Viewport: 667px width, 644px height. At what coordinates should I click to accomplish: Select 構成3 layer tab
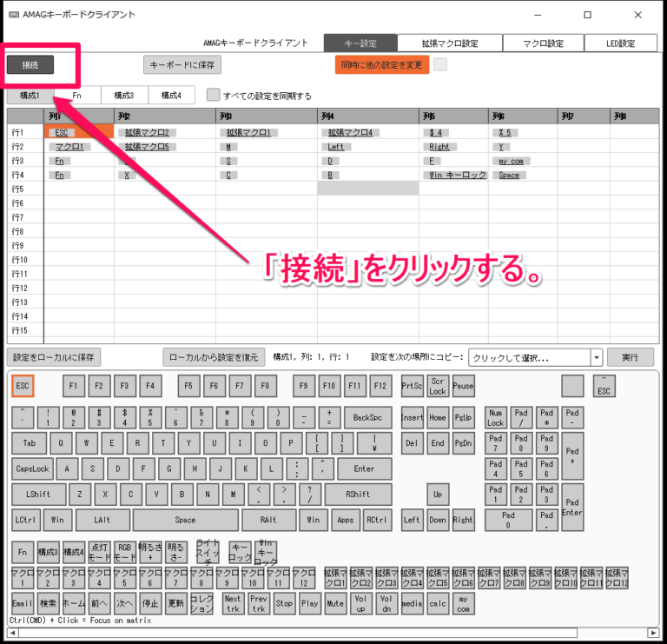[x=124, y=96]
